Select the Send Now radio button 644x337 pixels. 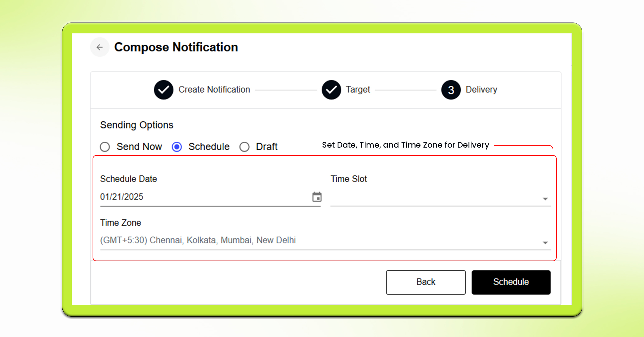(x=105, y=147)
